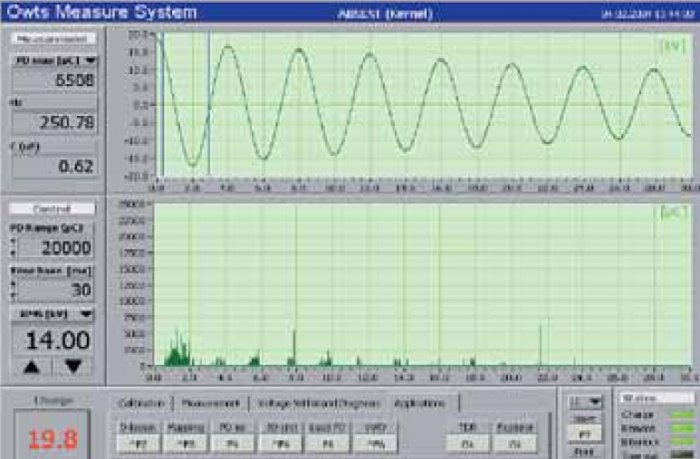Click the Mapping function key button
Viewport: 700px width, 459px height.
(x=186, y=444)
